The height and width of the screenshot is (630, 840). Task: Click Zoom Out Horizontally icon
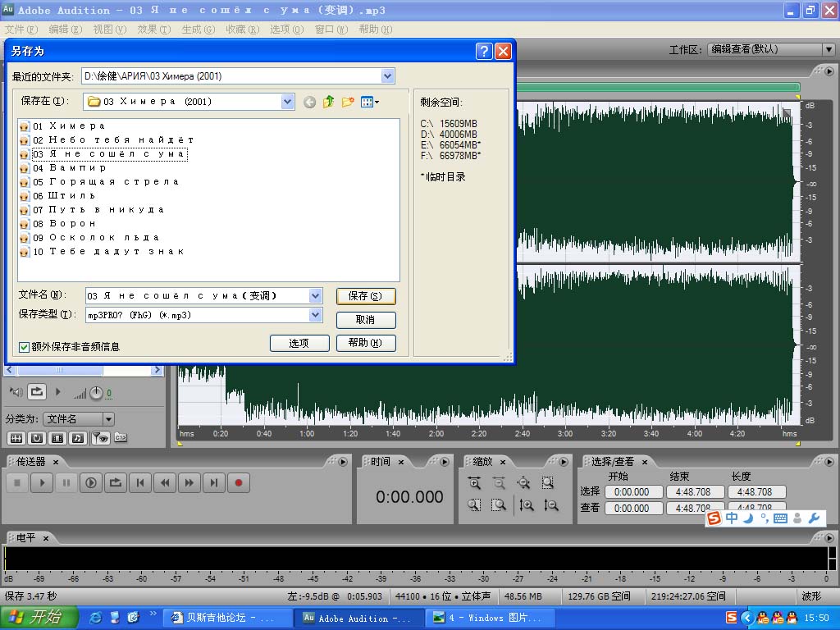tap(499, 483)
